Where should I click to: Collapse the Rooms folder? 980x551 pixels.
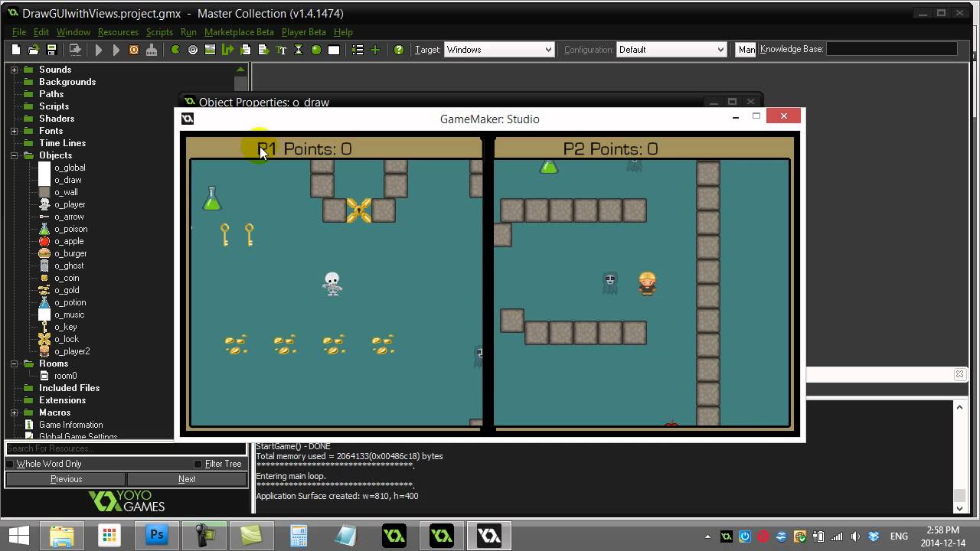click(14, 364)
